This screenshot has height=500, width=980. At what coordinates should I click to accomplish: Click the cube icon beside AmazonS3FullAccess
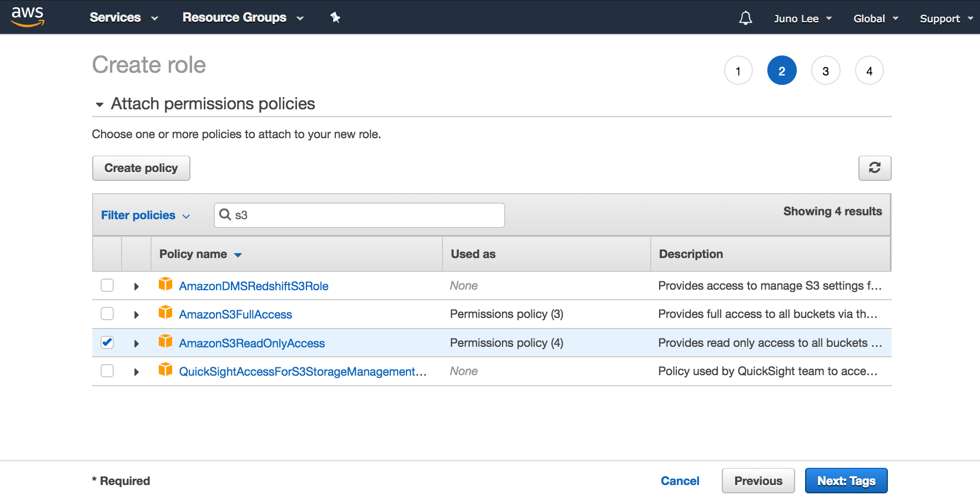[x=165, y=313]
